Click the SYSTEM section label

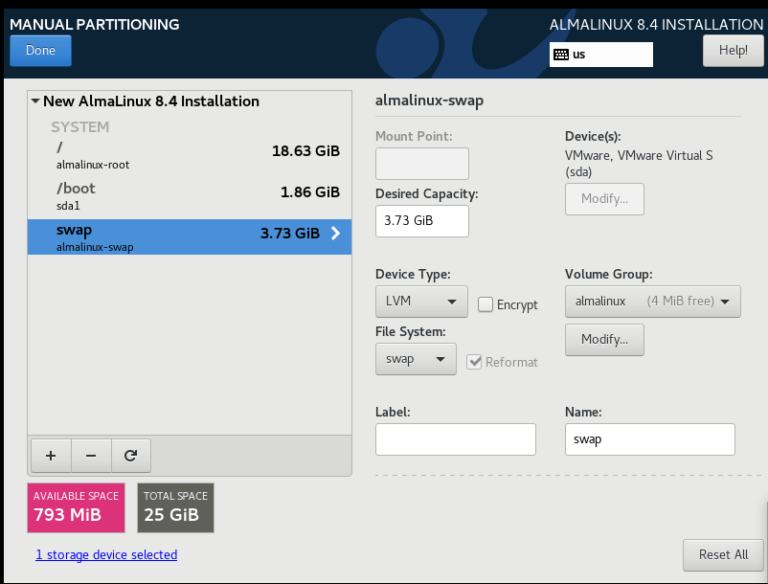pyautogui.click(x=80, y=127)
